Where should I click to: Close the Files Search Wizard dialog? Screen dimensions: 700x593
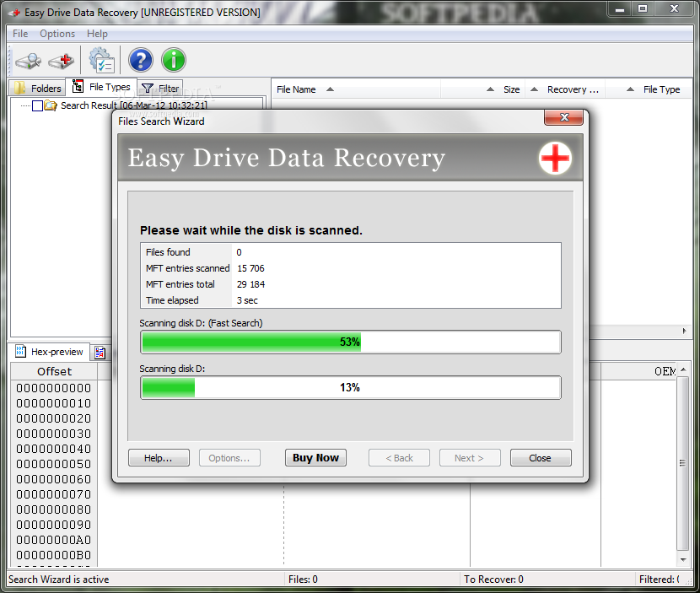pyautogui.click(x=564, y=117)
